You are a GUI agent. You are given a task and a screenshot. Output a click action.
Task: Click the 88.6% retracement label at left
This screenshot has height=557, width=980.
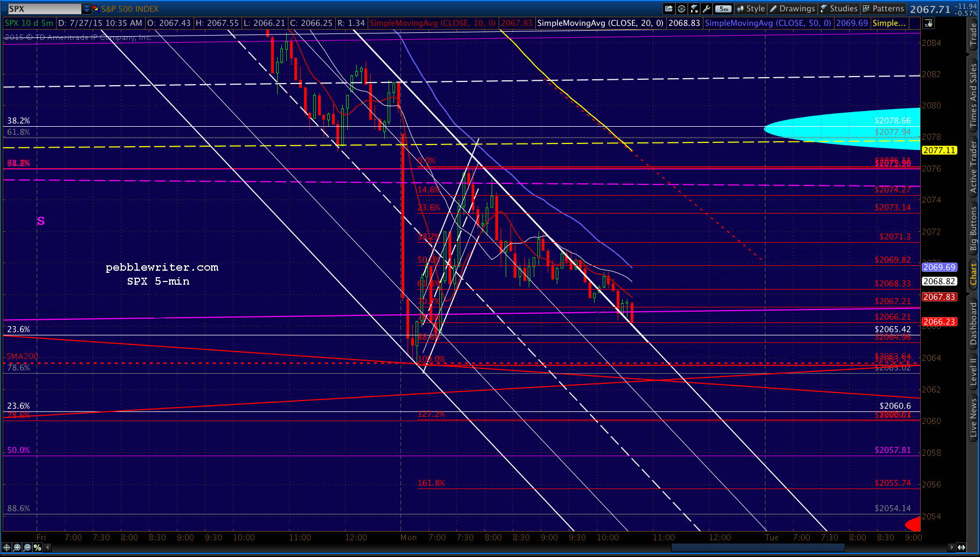pos(19,508)
